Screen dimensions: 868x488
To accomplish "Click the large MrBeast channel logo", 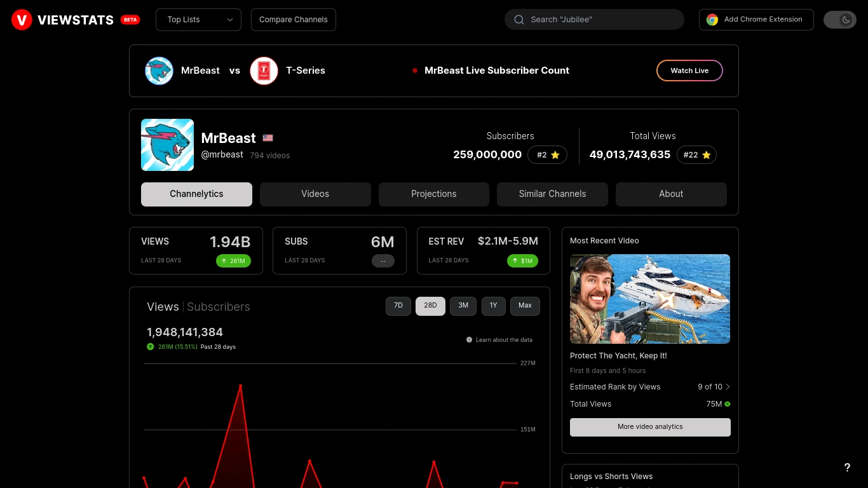I will click(167, 145).
